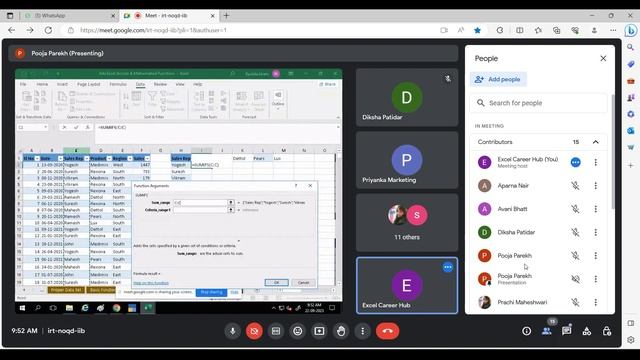Image resolution: width=640 pixels, height=360 pixels.
Task: Click Add people button
Action: coord(498,79)
